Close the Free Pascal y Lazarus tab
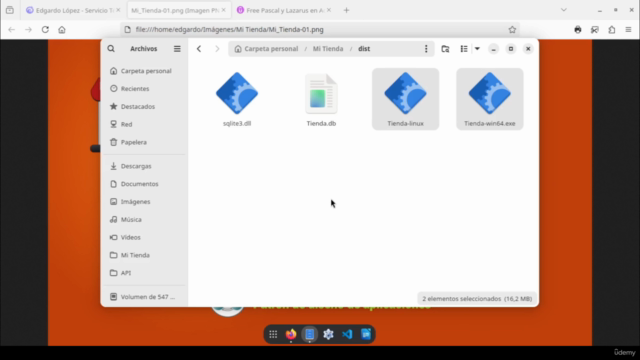Screen dimensions: 640x360 329,10
